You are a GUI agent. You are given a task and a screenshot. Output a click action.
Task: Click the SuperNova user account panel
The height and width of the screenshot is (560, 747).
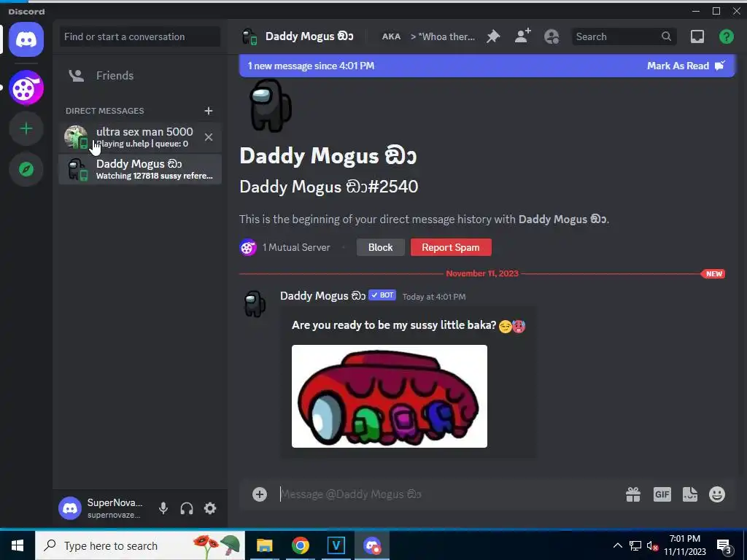[102, 508]
